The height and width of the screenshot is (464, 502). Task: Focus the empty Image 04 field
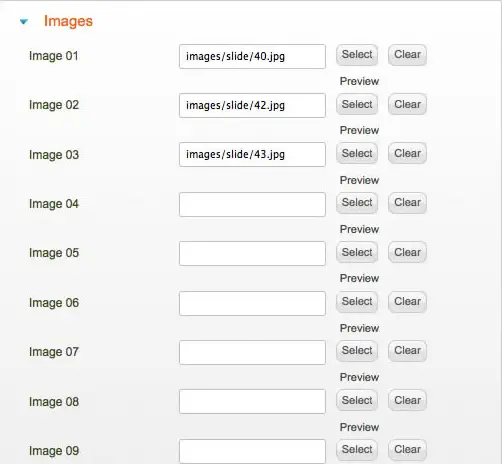(252, 204)
